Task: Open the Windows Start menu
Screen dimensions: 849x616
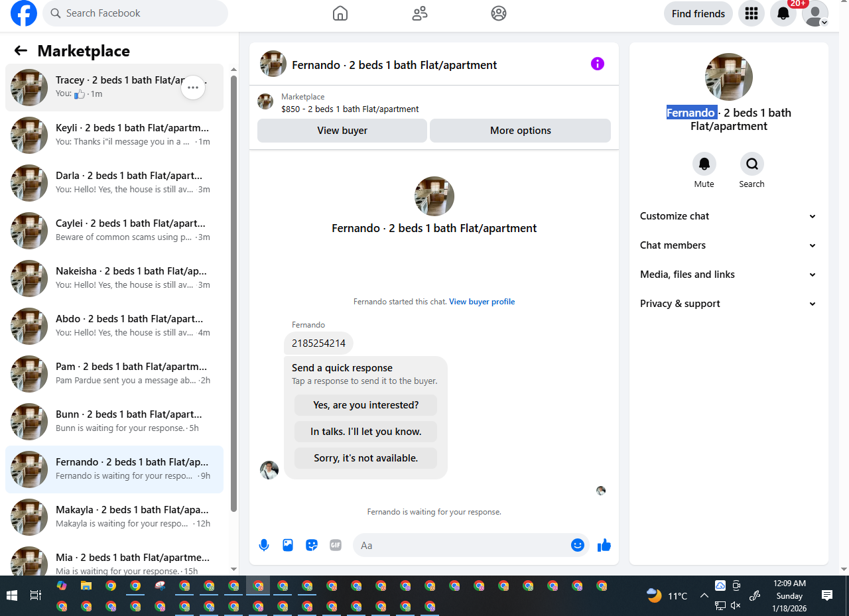Action: pos(12,595)
